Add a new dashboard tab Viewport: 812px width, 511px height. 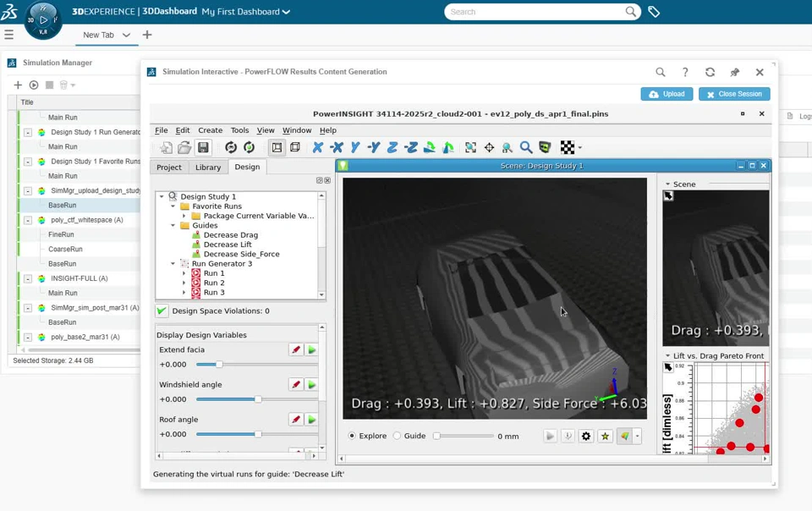pyautogui.click(x=147, y=35)
